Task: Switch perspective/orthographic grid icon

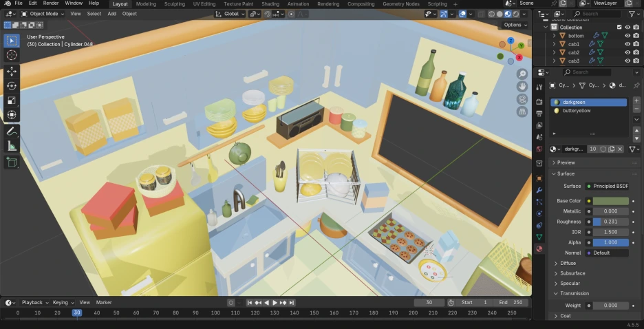Action: [522, 112]
